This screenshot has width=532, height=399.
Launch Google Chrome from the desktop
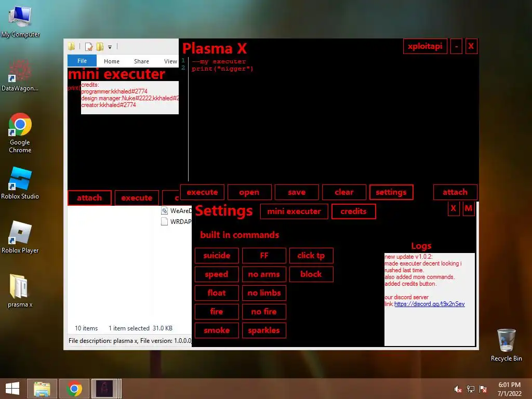[x=20, y=132]
